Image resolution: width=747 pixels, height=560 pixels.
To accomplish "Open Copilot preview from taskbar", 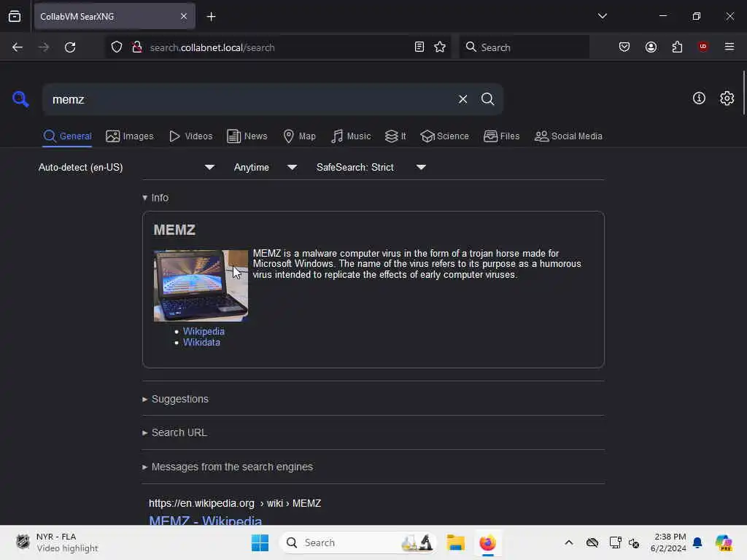I will pos(724,542).
